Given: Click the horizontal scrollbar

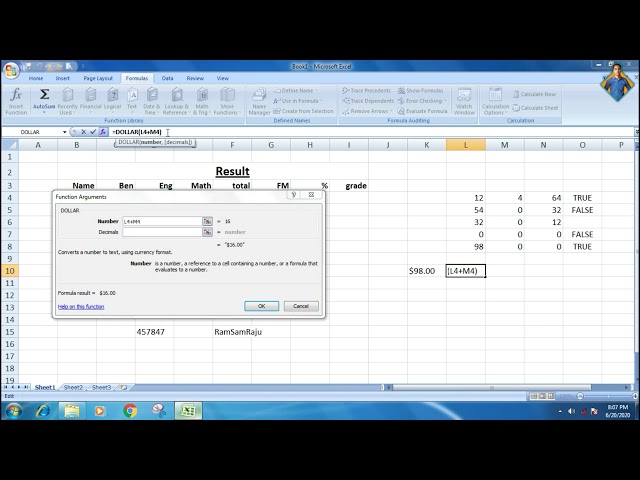Looking at the screenshot, I should click(491, 387).
